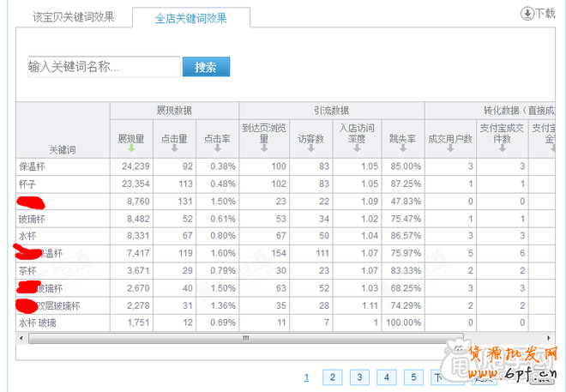This screenshot has height=392, width=566.
Task: Click the 24,239 impressions value
Action: (135, 166)
